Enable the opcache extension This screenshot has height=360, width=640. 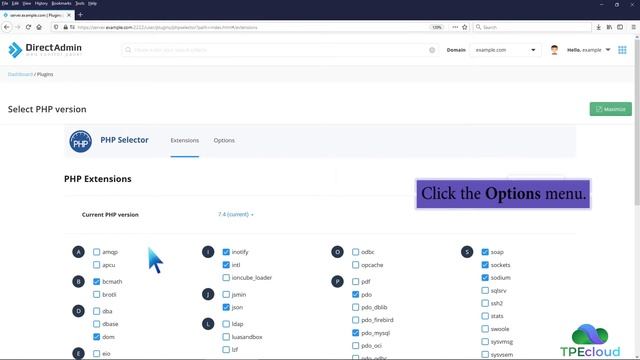[x=356, y=265]
